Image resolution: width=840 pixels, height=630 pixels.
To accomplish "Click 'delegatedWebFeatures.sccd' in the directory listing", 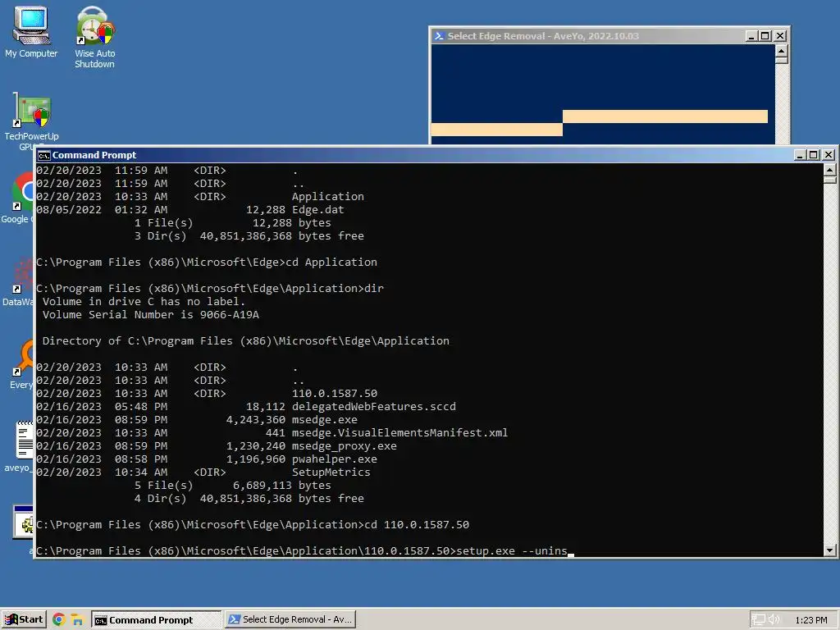I will [374, 407].
